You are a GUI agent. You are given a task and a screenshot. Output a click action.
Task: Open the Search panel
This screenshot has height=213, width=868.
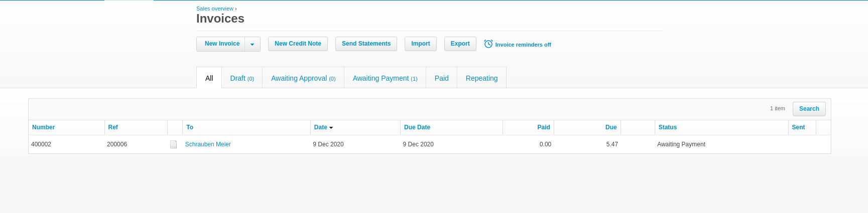[808, 109]
